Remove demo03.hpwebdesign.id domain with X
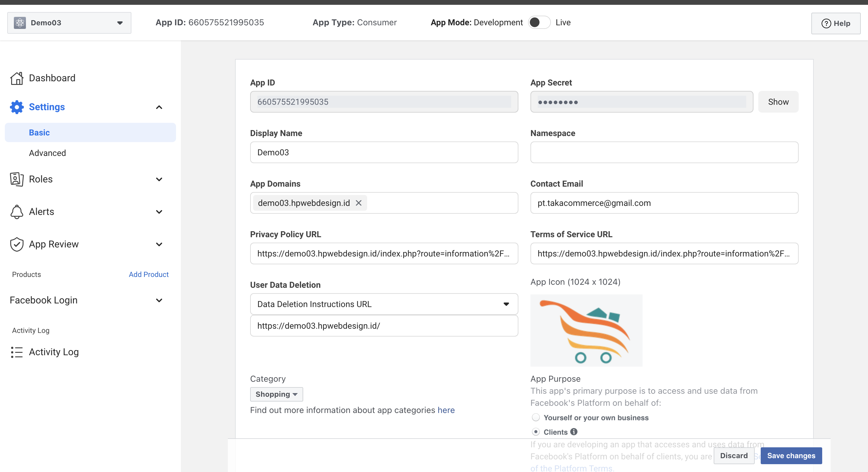 click(x=359, y=203)
